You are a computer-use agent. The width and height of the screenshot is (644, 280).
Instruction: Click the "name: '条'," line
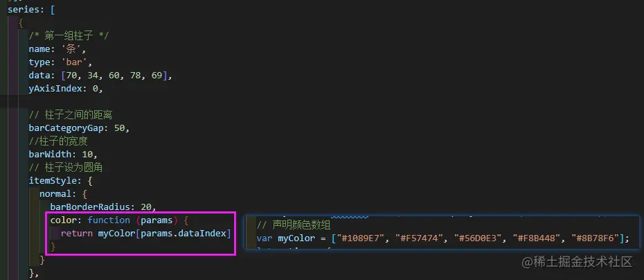[x=57, y=49]
